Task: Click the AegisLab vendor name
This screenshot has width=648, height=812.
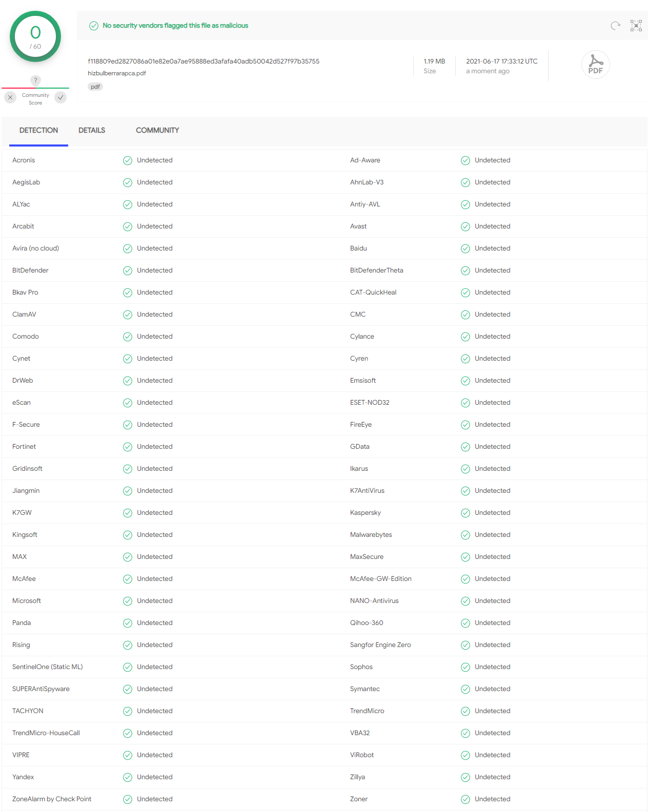Action: click(26, 182)
